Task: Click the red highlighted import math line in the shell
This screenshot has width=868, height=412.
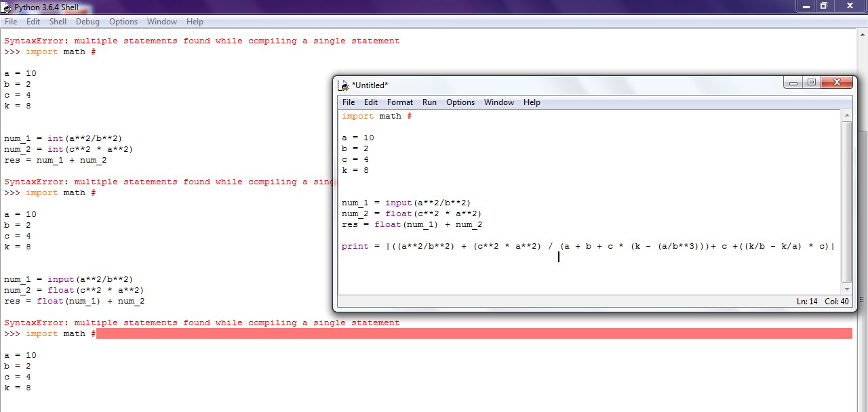Action: click(x=473, y=333)
